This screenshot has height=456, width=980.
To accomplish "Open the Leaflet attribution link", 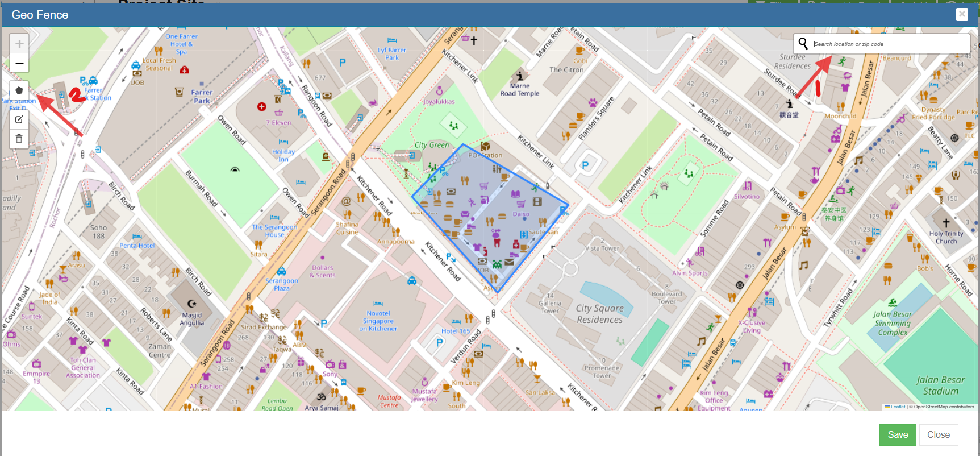I will pyautogui.click(x=898, y=407).
